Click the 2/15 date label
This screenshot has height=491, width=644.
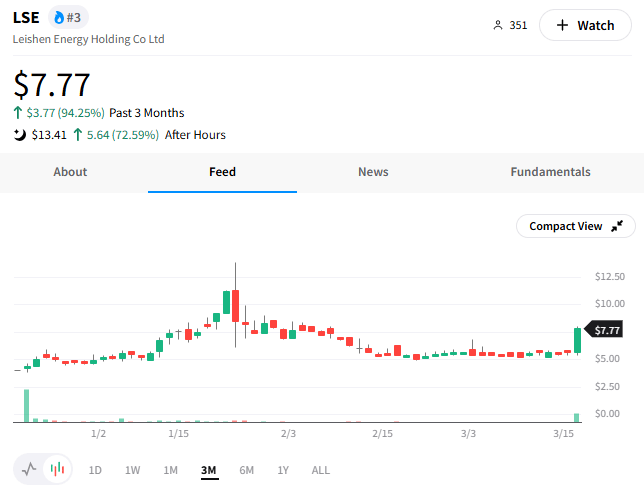click(382, 433)
